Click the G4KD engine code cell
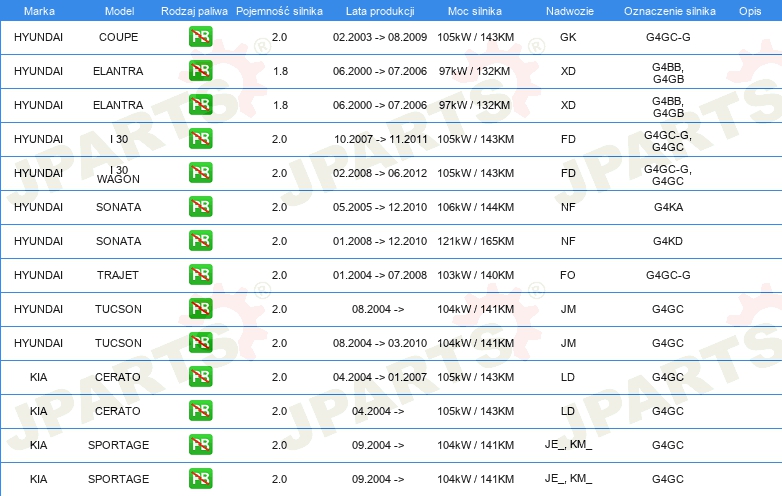This screenshot has width=782, height=496. (x=667, y=241)
